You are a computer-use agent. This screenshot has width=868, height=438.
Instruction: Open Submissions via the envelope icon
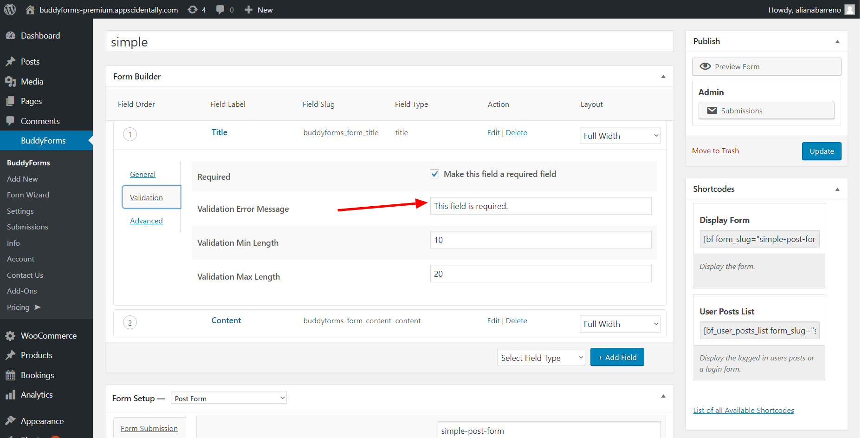point(712,110)
